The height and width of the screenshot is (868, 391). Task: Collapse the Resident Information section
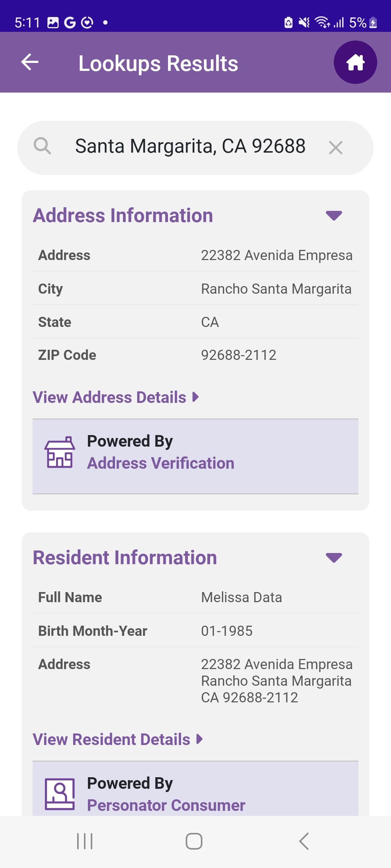pos(334,558)
